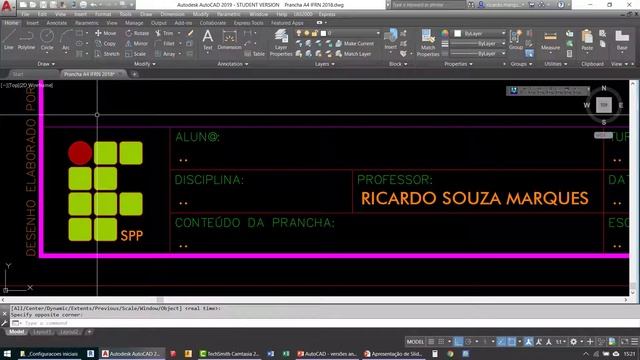Click Match Layer button
This screenshot has height=360, width=640.
click(353, 53)
